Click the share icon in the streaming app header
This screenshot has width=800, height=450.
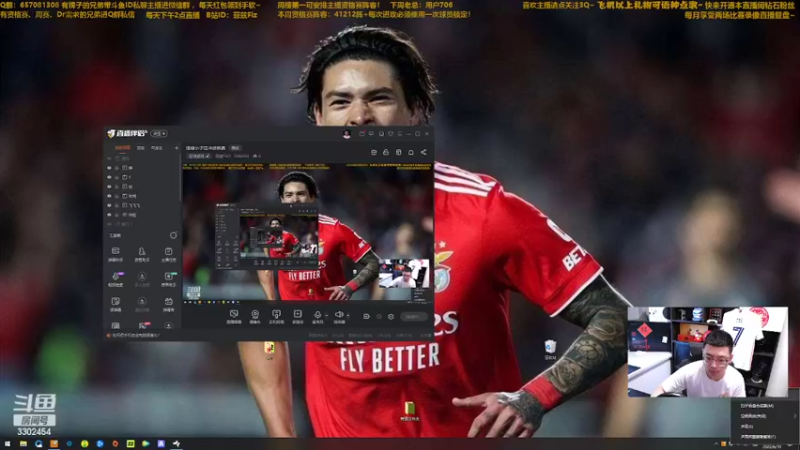423,152
